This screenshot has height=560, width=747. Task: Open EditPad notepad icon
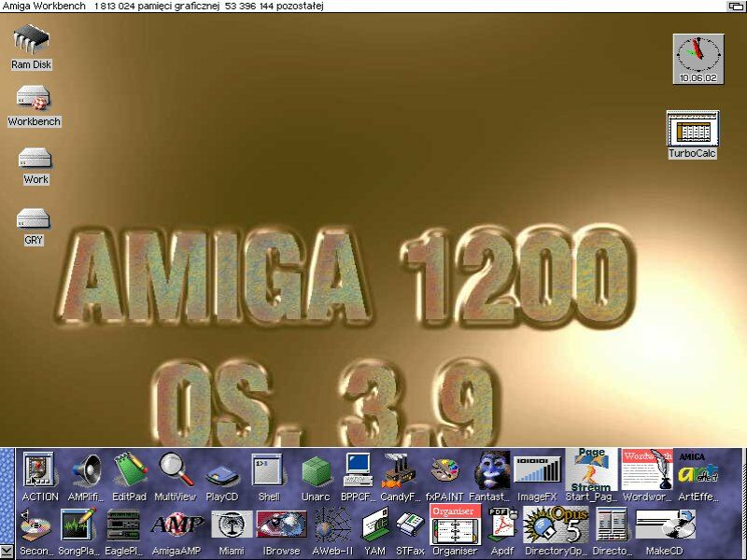pyautogui.click(x=129, y=477)
